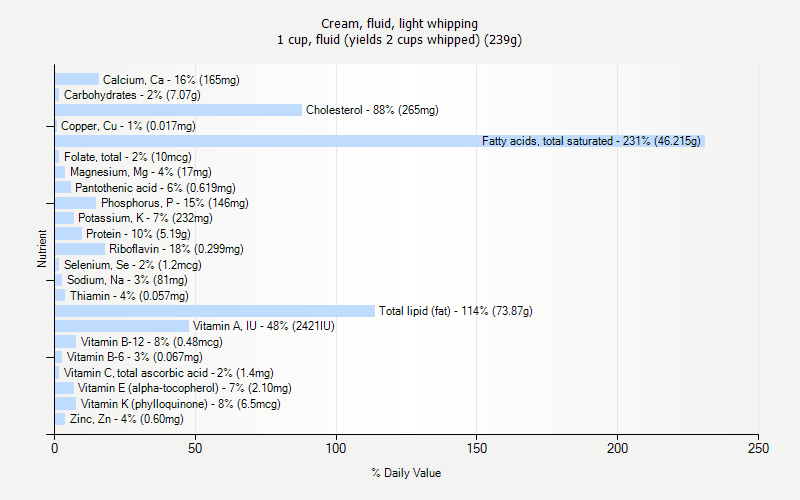Select the Zinc, Zn - 4% (0.60mg) label
This screenshot has width=800, height=500.
tap(127, 419)
